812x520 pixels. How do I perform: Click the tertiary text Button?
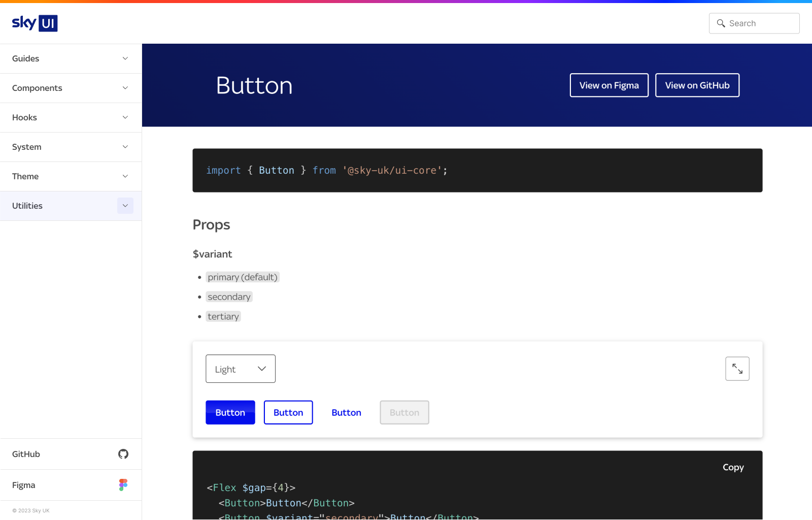click(347, 412)
